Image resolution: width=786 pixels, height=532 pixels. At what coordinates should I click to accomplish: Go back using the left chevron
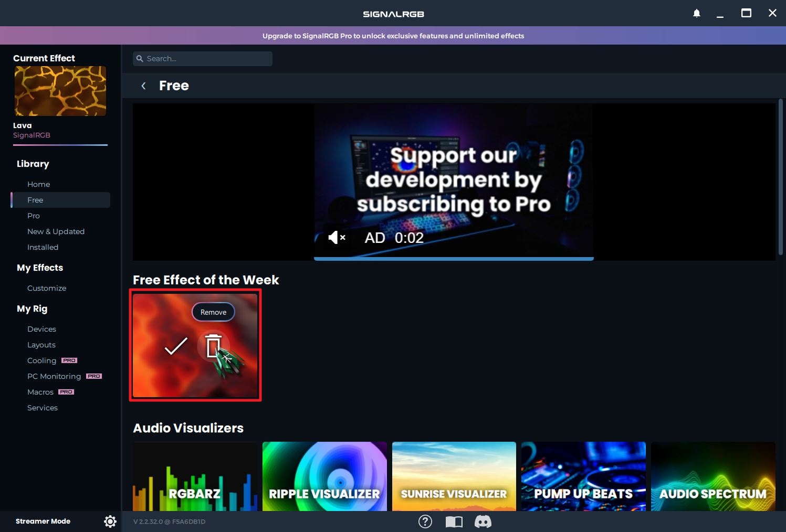tap(143, 86)
